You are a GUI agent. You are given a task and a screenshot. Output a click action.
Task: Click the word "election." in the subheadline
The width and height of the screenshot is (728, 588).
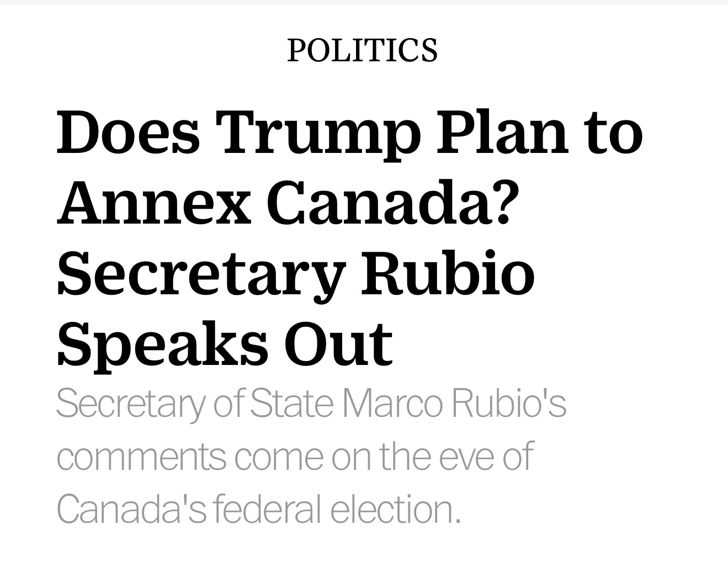395,509
